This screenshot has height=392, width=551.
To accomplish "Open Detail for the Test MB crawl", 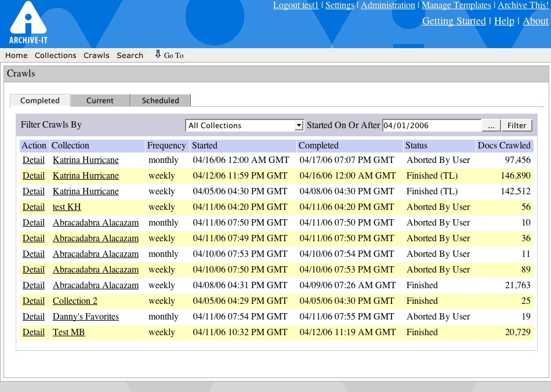I will click(34, 332).
